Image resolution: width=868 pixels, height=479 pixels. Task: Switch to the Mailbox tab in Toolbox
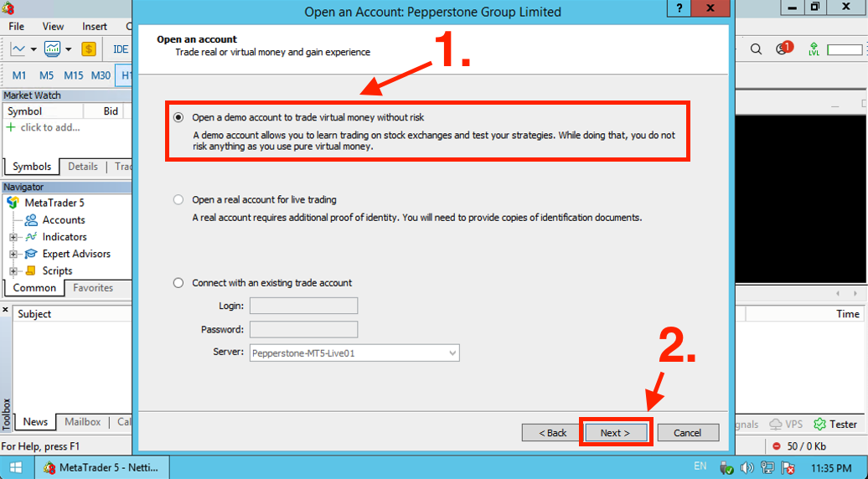coord(82,421)
